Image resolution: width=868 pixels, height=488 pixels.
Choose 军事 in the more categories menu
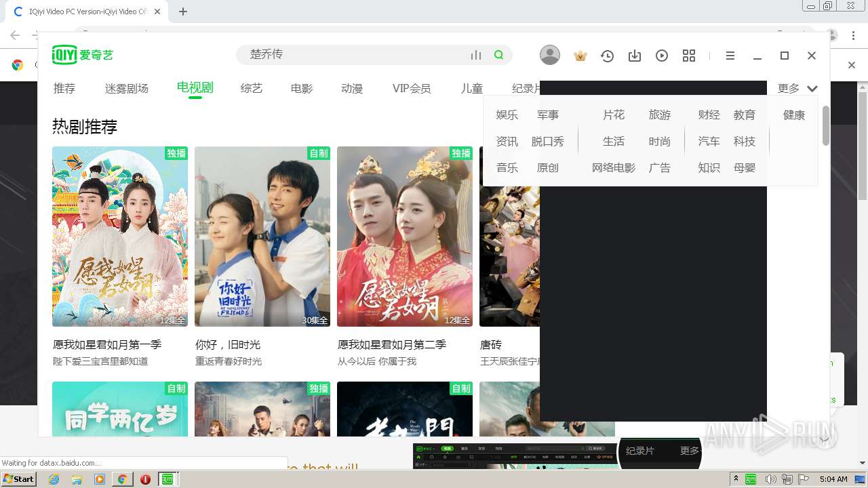click(x=548, y=115)
